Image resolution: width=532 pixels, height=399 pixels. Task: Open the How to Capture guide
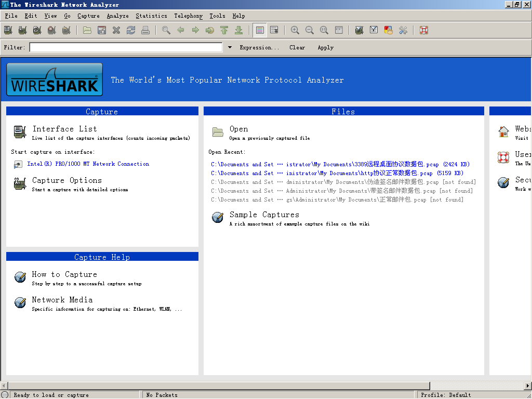tap(64, 274)
